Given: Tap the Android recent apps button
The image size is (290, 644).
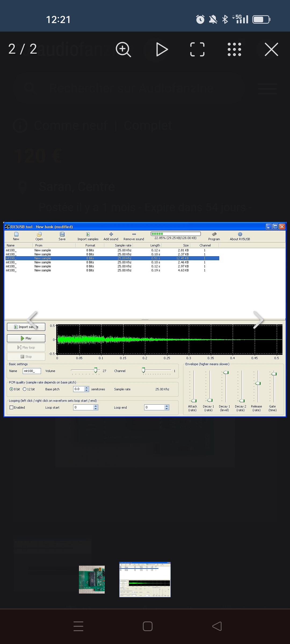Looking at the screenshot, I should (78, 626).
